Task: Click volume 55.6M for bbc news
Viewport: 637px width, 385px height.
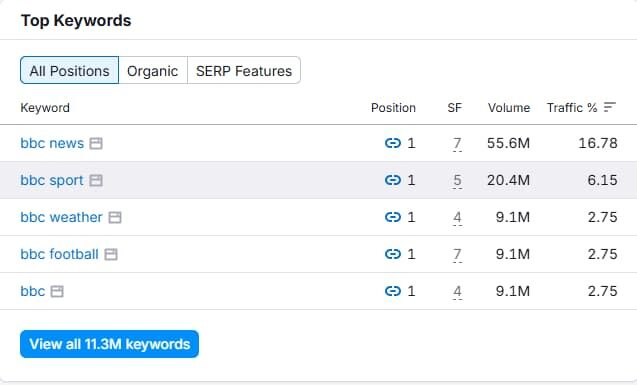Action: click(509, 143)
